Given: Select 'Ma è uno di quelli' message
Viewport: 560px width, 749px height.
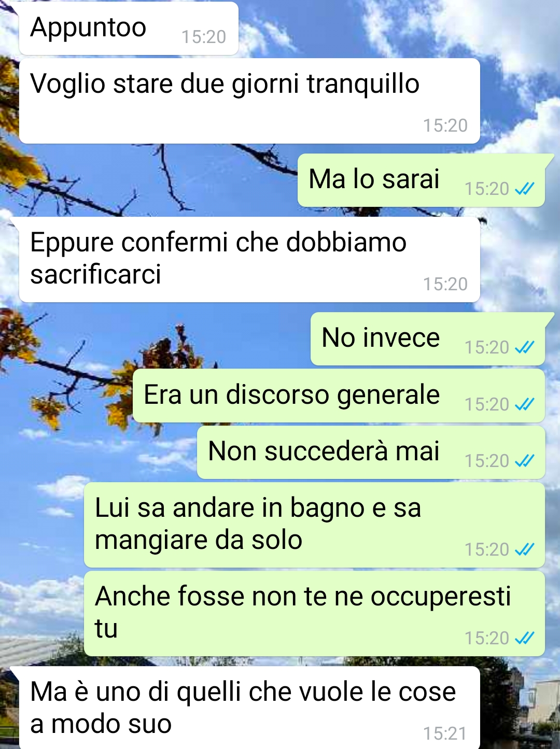Looking at the screenshot, I should pyautogui.click(x=249, y=708).
